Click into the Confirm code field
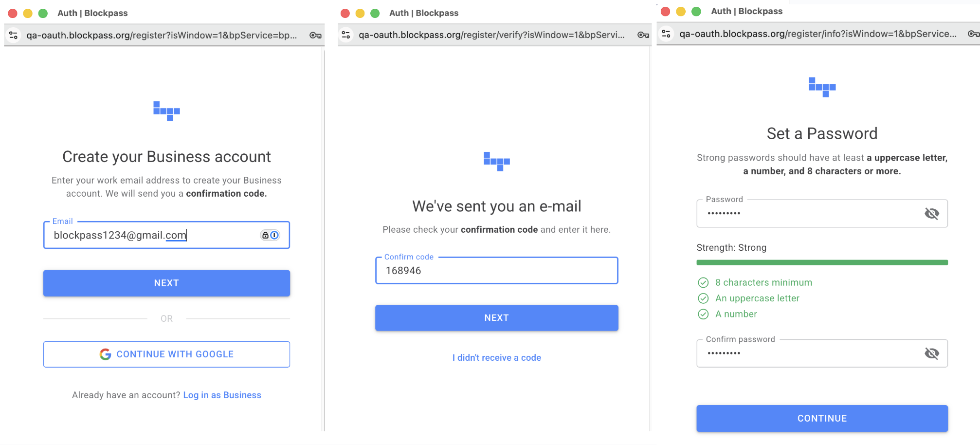This screenshot has height=445, width=980. (496, 271)
